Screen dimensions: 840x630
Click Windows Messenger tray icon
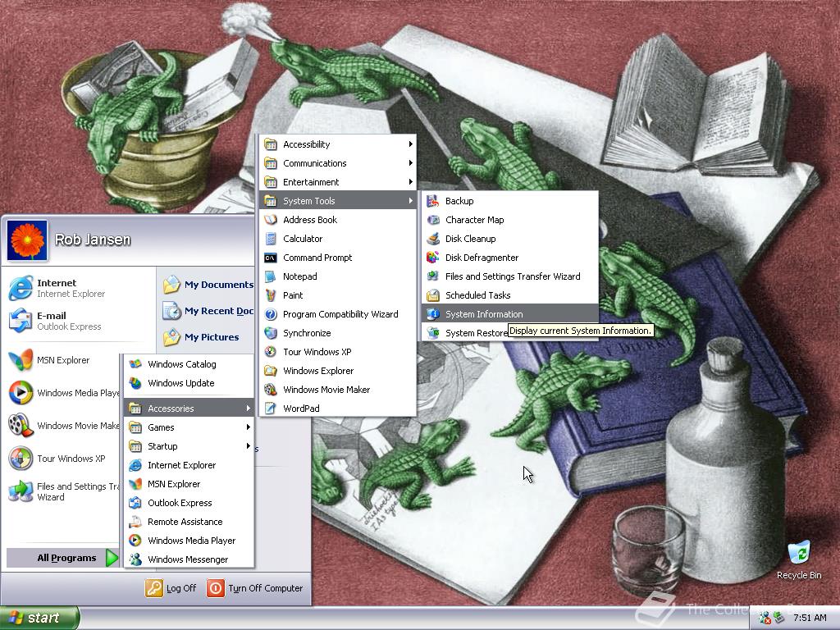(x=765, y=618)
